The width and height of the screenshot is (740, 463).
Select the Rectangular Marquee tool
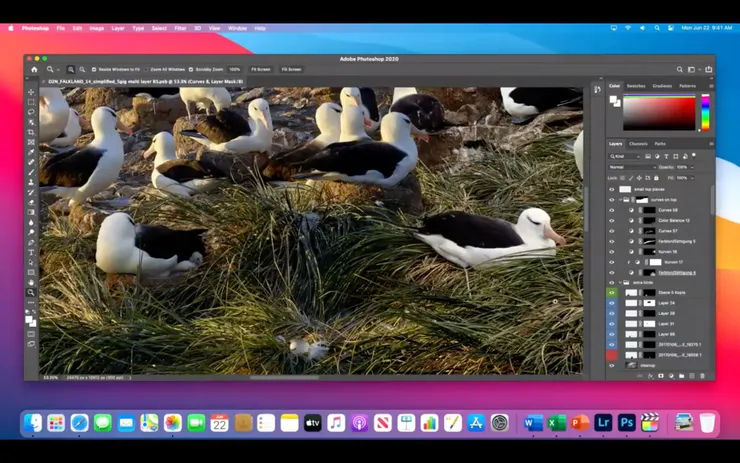click(x=31, y=102)
